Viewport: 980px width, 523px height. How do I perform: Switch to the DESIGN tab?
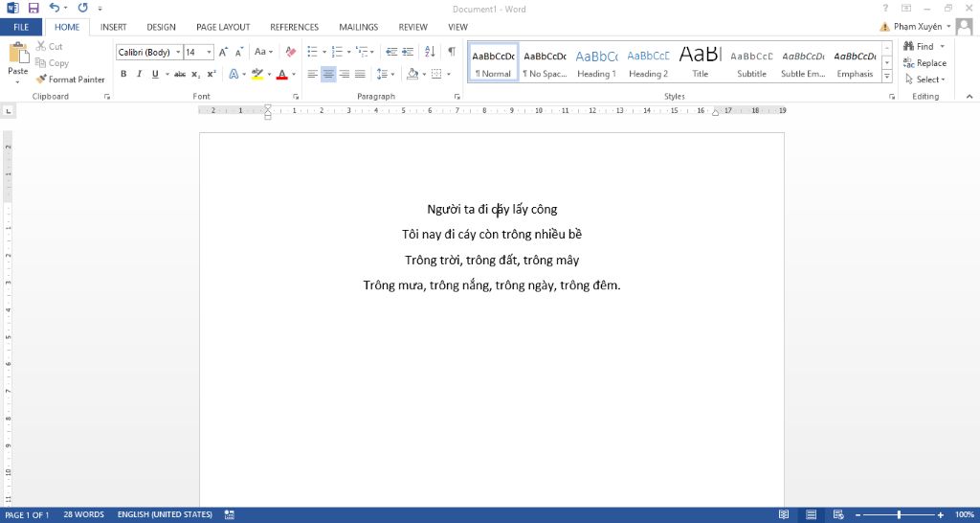pyautogui.click(x=161, y=27)
